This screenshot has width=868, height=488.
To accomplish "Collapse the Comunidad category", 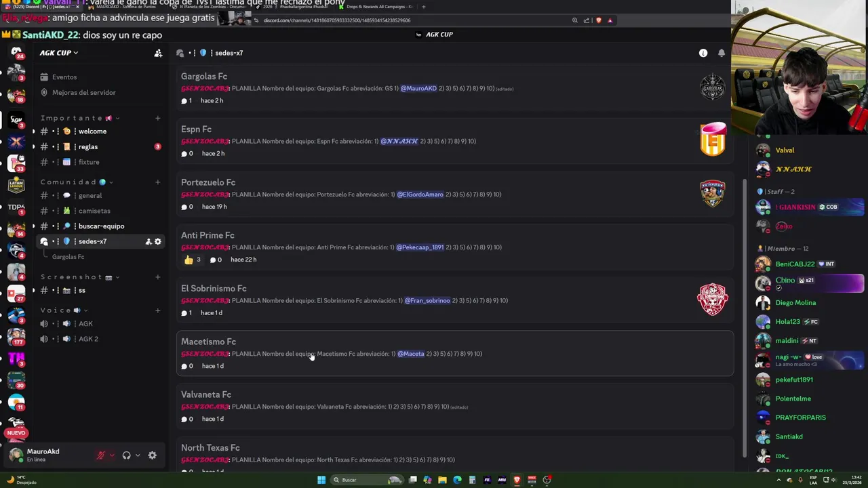I will point(77,182).
